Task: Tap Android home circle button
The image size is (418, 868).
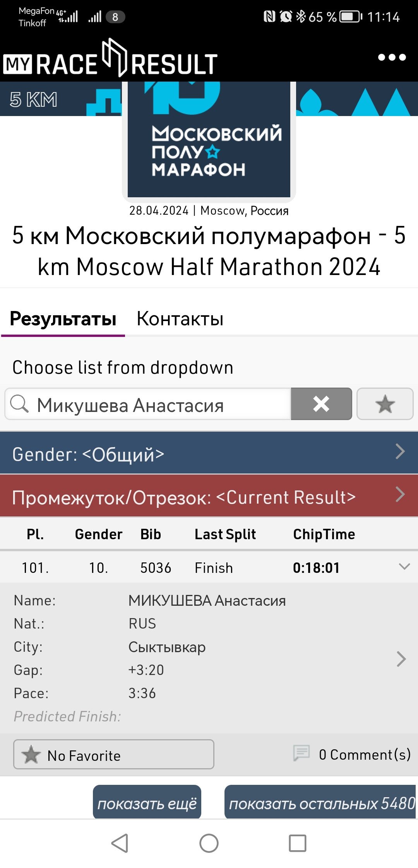Action: 209,843
